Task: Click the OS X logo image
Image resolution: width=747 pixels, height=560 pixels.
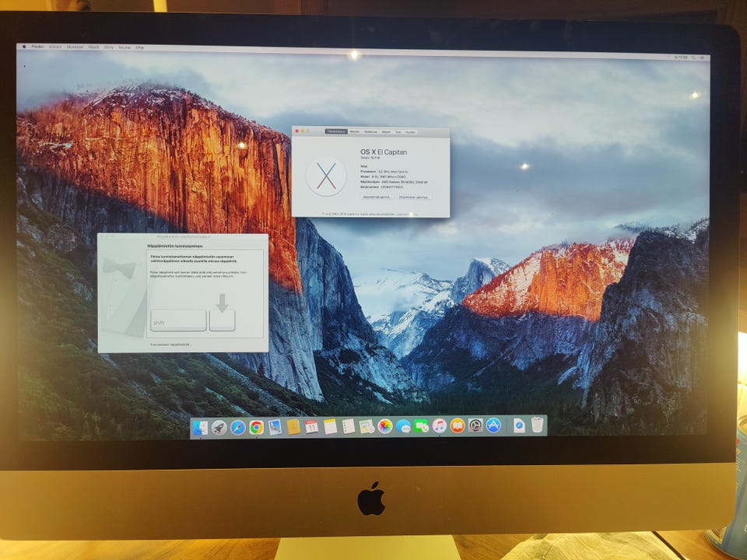Action: point(326,177)
